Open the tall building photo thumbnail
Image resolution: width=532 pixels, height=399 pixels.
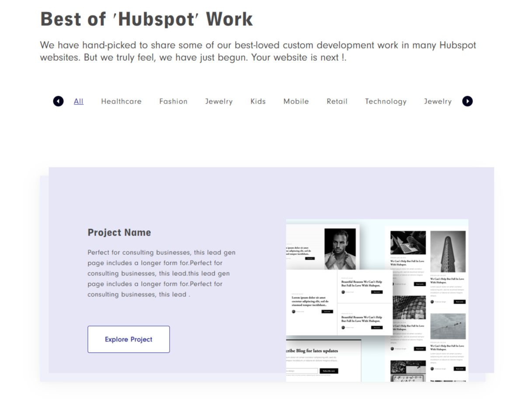(448, 252)
